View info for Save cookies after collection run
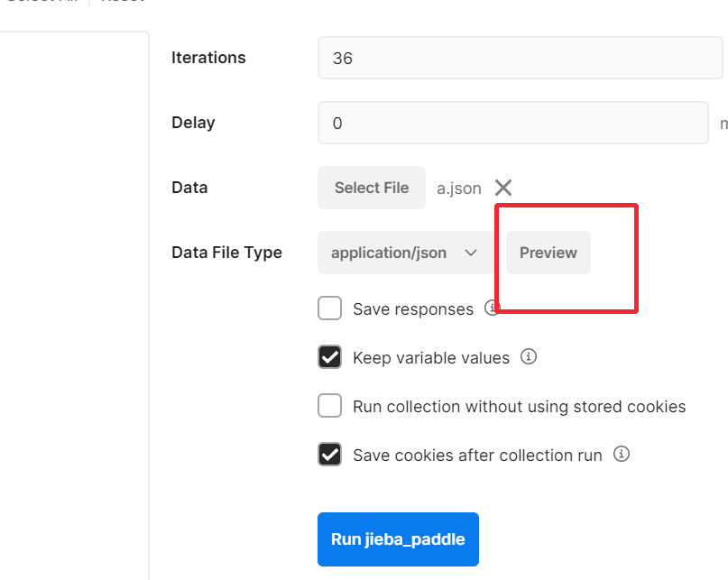 622,454
